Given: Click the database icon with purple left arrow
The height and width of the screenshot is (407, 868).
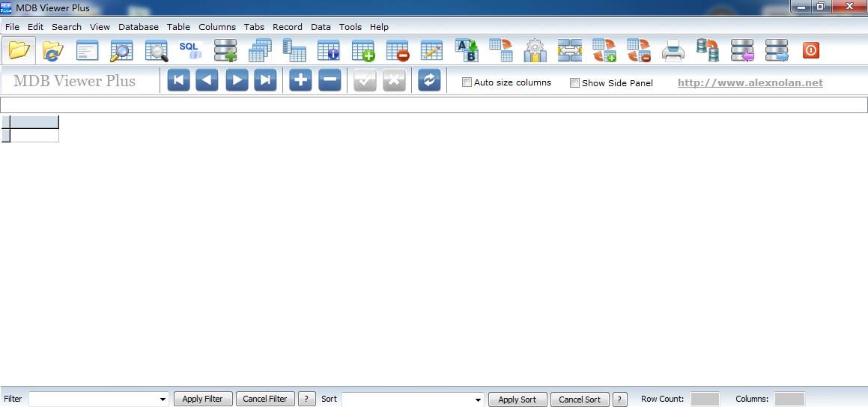Looking at the screenshot, I should pyautogui.click(x=742, y=50).
